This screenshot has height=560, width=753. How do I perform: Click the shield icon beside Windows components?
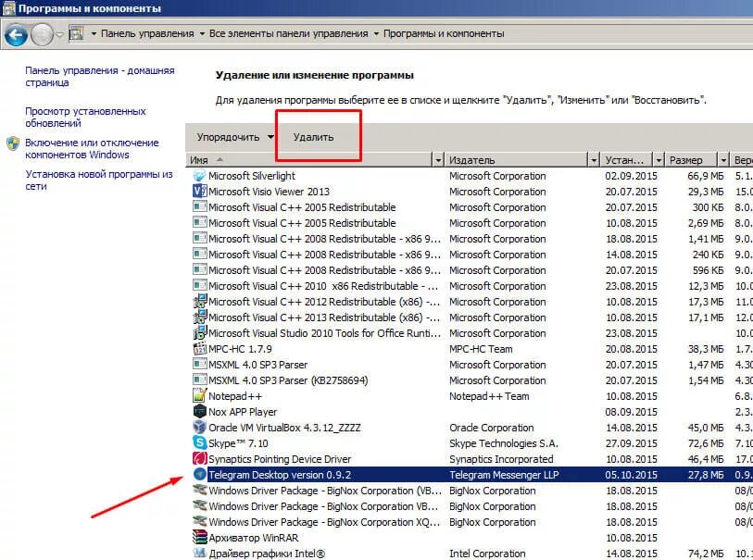tap(13, 143)
